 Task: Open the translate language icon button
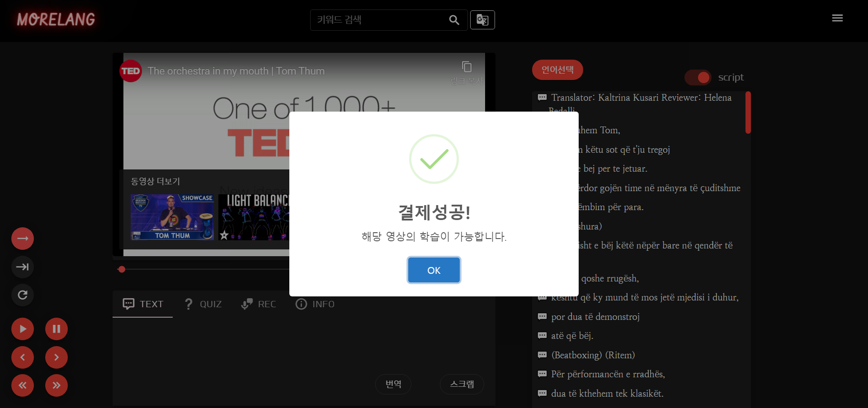(482, 20)
